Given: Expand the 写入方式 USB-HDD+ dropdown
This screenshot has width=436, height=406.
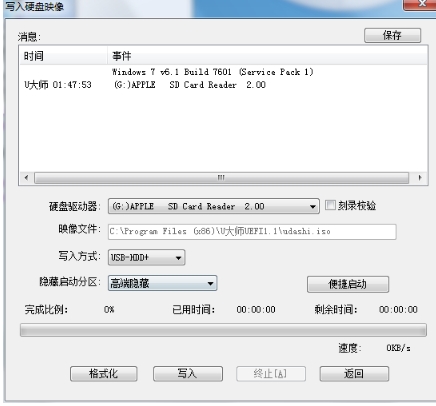Looking at the screenshot, I should click(146, 258).
